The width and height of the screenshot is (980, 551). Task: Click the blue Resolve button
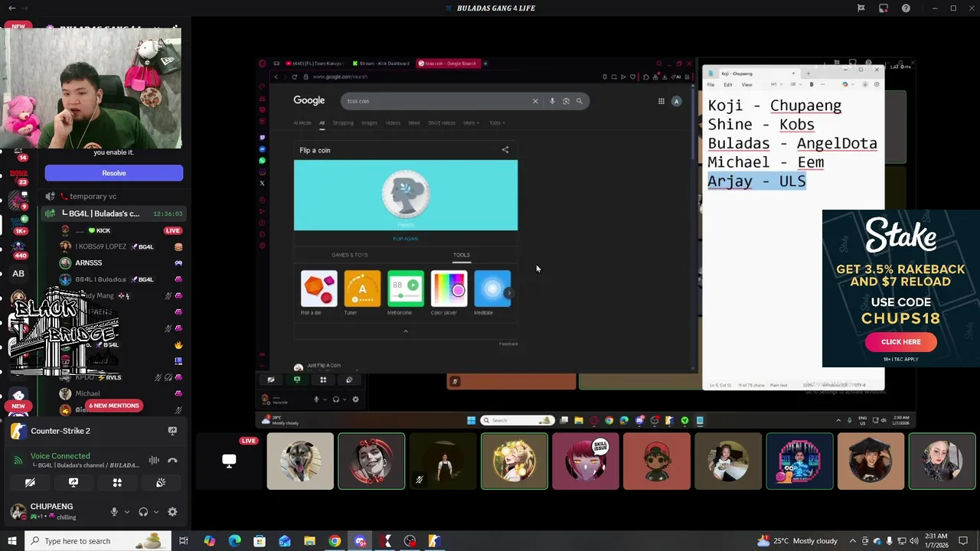click(x=114, y=173)
